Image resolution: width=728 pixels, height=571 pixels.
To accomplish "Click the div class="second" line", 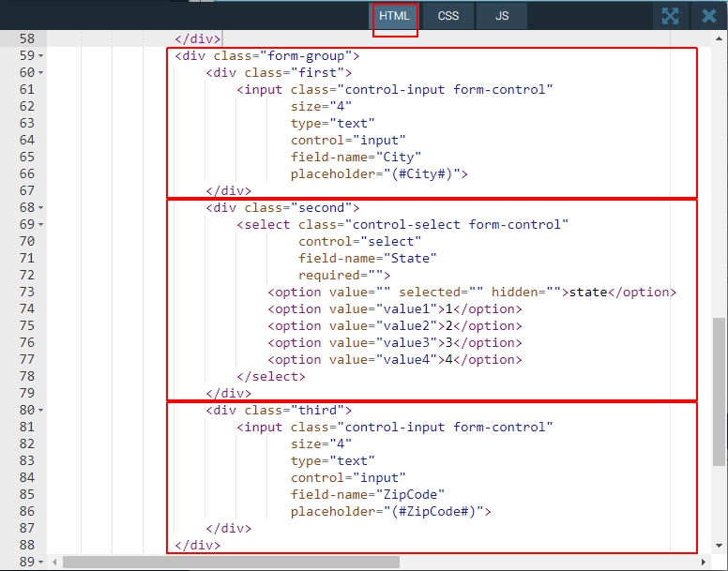I will 282,208.
